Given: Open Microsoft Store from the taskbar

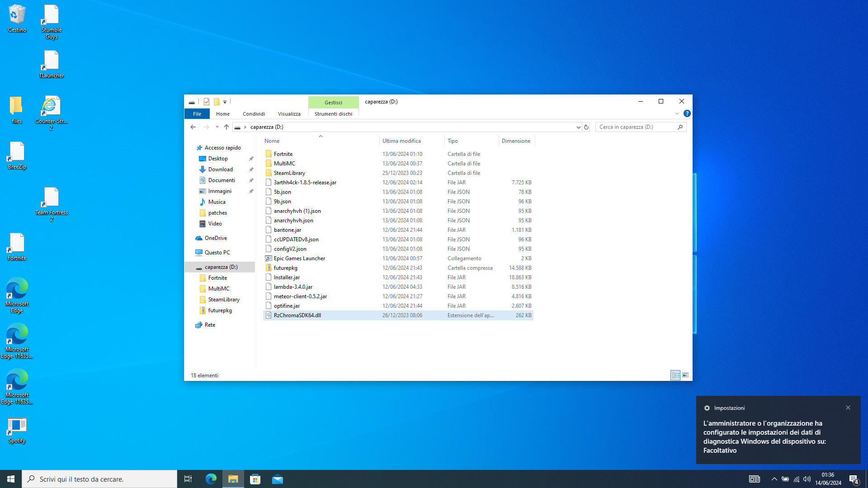Looking at the screenshot, I should (255, 479).
